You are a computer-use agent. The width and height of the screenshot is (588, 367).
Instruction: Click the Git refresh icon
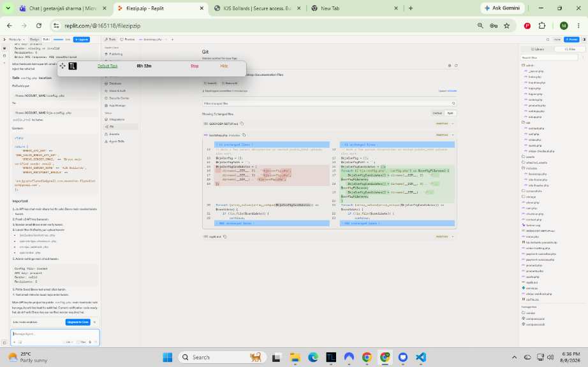(456, 66)
